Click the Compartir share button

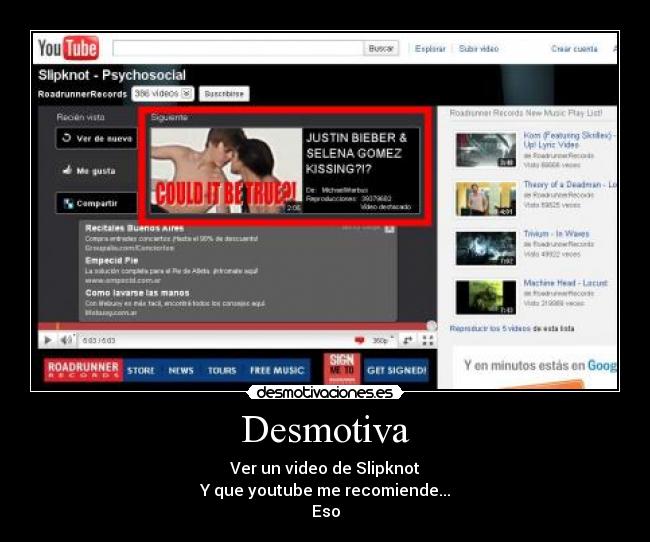pyautogui.click(x=97, y=203)
